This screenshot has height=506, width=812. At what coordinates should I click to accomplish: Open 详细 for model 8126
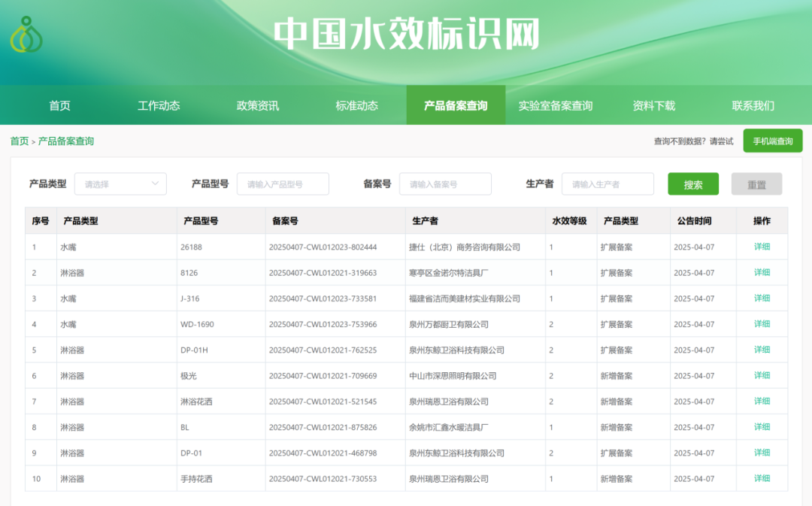[x=762, y=272]
